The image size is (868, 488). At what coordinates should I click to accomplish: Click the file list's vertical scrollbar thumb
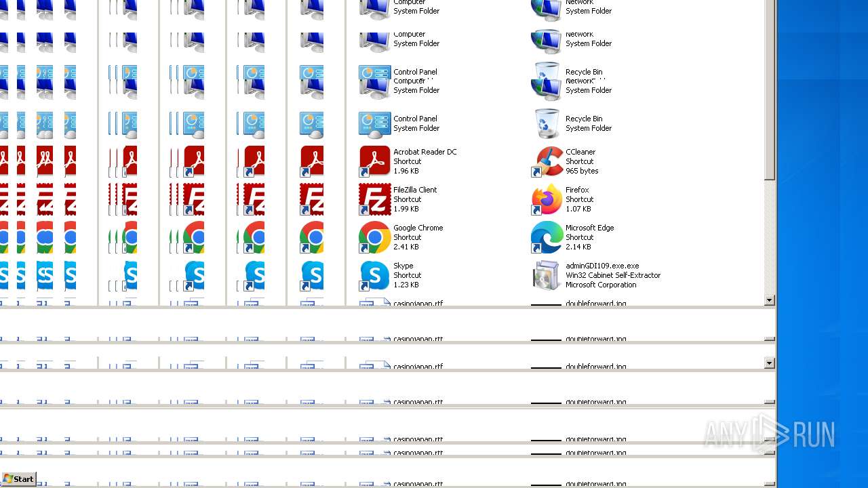pos(769,90)
